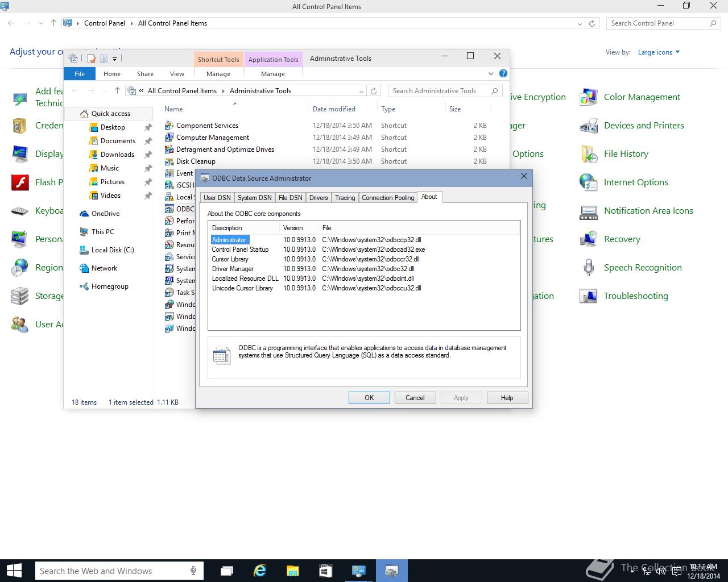Open the Recovery icon in Control Panel

click(x=588, y=239)
